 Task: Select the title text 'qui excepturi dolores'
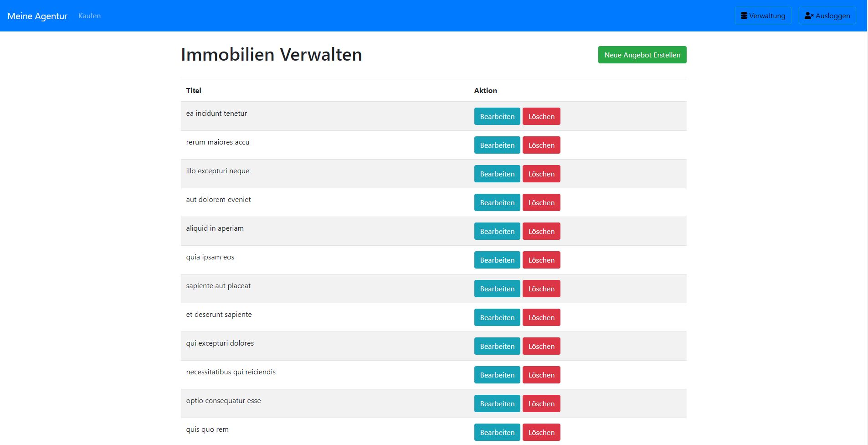click(x=220, y=343)
